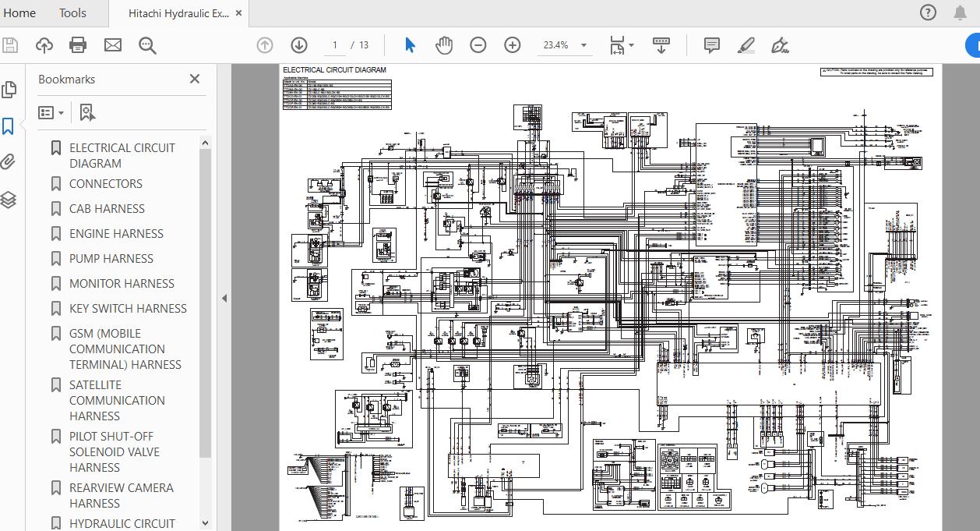Activate the Hand pan tool

coord(444,45)
